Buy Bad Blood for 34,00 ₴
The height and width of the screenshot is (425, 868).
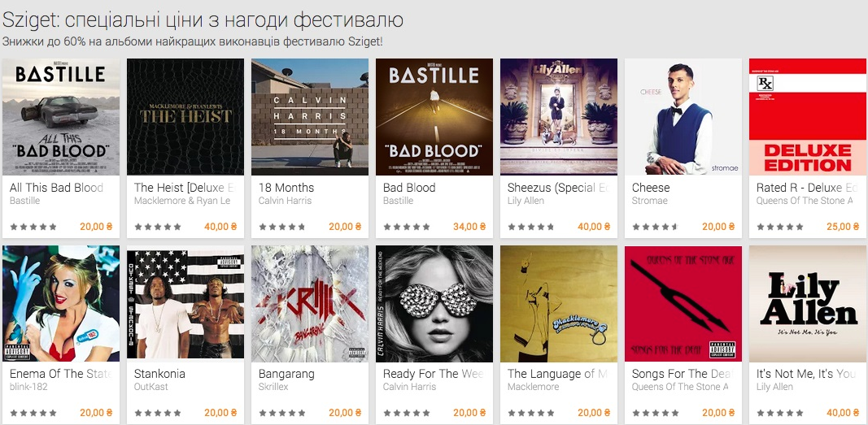[x=469, y=227]
